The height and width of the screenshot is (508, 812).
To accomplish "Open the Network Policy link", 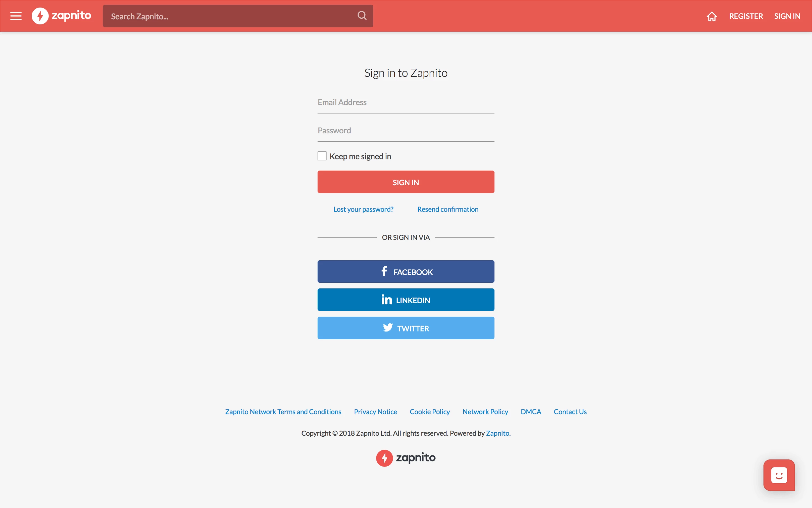I will coord(485,412).
